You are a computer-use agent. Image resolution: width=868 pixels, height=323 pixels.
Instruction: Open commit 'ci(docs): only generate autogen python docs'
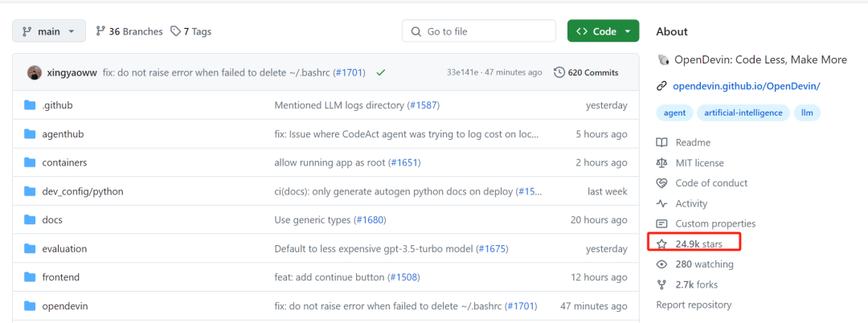tap(395, 191)
